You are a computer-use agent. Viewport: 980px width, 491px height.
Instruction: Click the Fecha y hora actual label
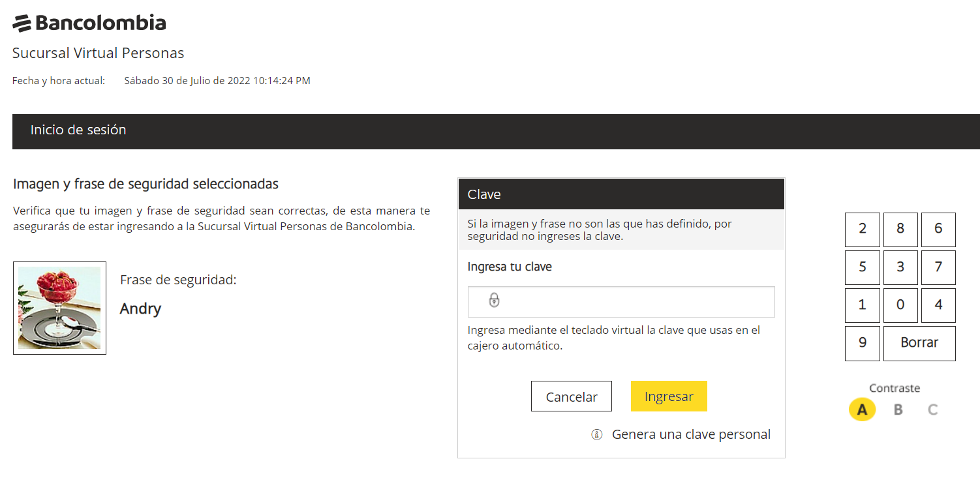point(59,82)
